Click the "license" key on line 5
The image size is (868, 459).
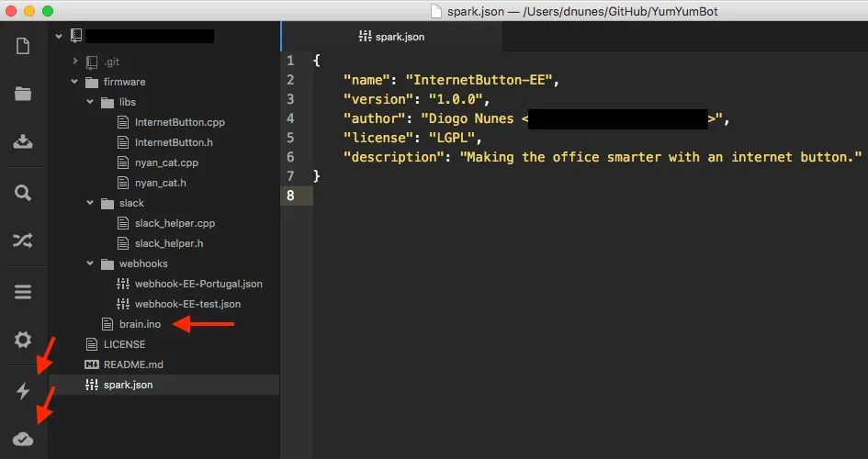[378, 138]
